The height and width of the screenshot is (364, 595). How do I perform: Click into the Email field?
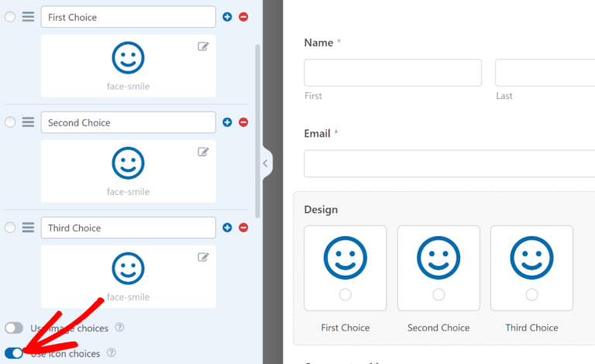[x=449, y=163]
